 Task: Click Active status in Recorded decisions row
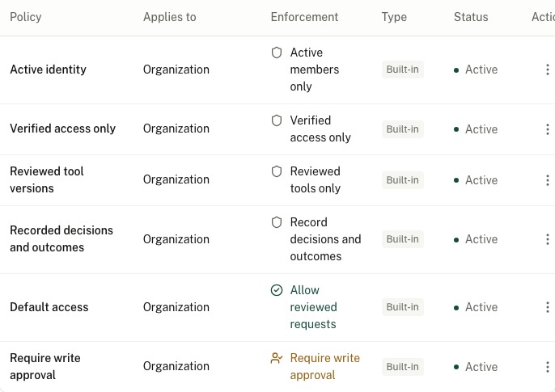pos(476,239)
